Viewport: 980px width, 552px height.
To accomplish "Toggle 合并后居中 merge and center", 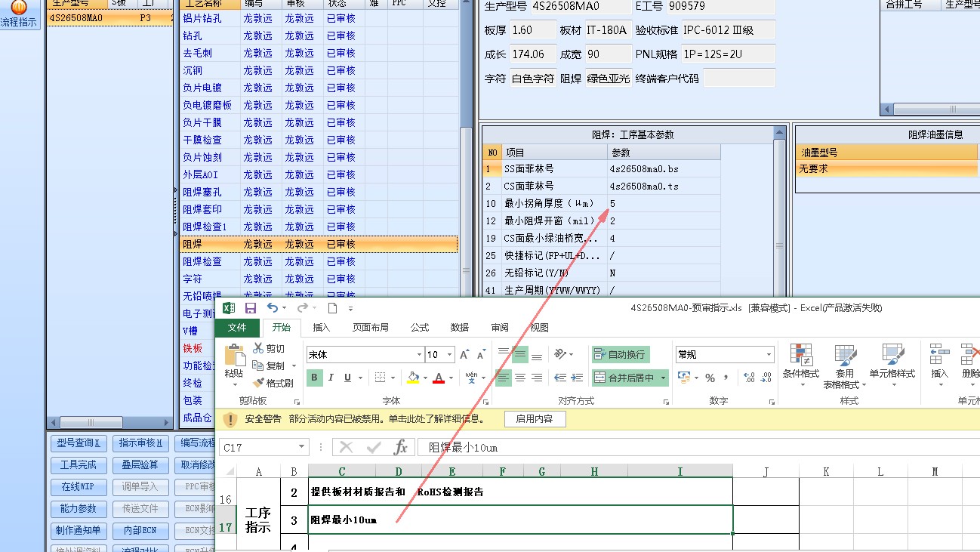I will (x=625, y=378).
